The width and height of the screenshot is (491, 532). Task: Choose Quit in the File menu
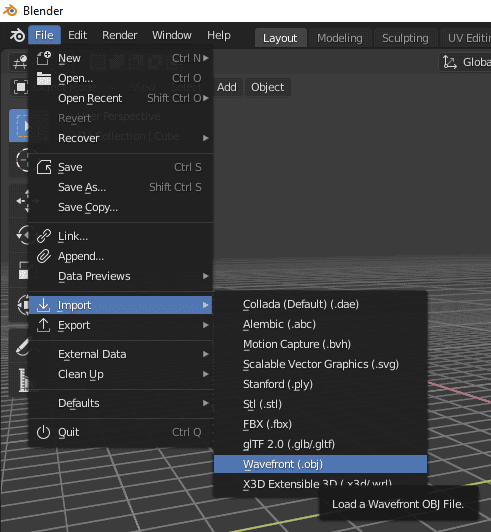coord(120,432)
